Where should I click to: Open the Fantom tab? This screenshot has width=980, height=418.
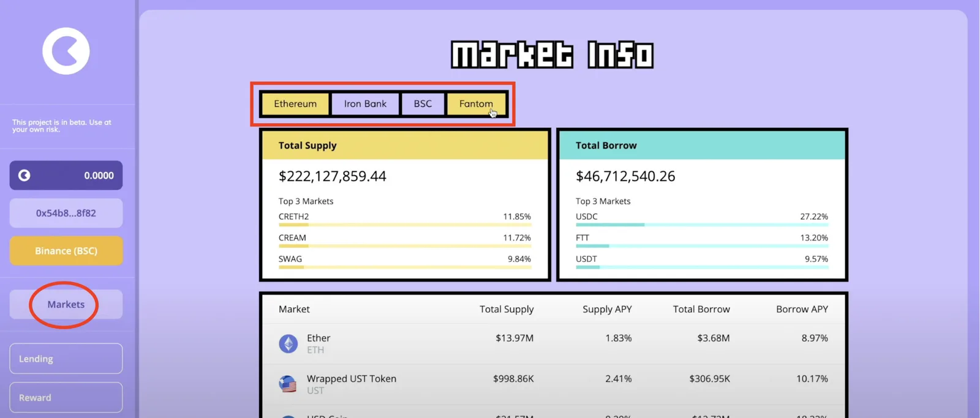tap(476, 104)
